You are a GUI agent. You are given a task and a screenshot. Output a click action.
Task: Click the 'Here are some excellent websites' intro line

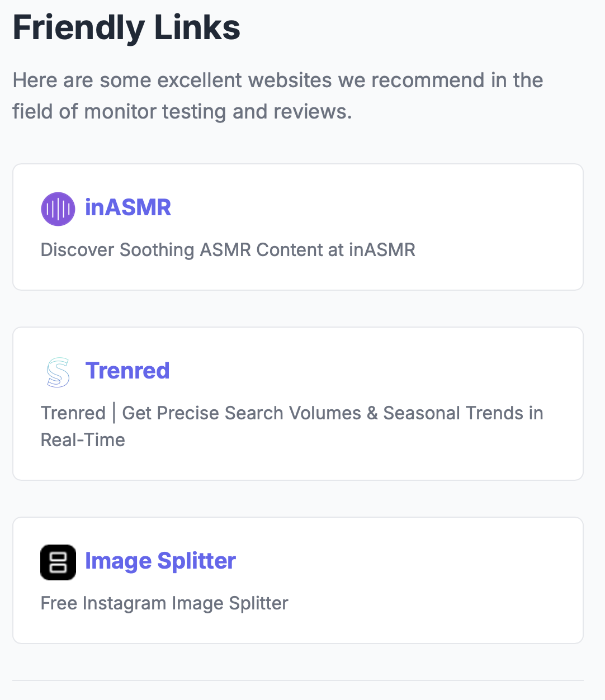click(x=278, y=81)
